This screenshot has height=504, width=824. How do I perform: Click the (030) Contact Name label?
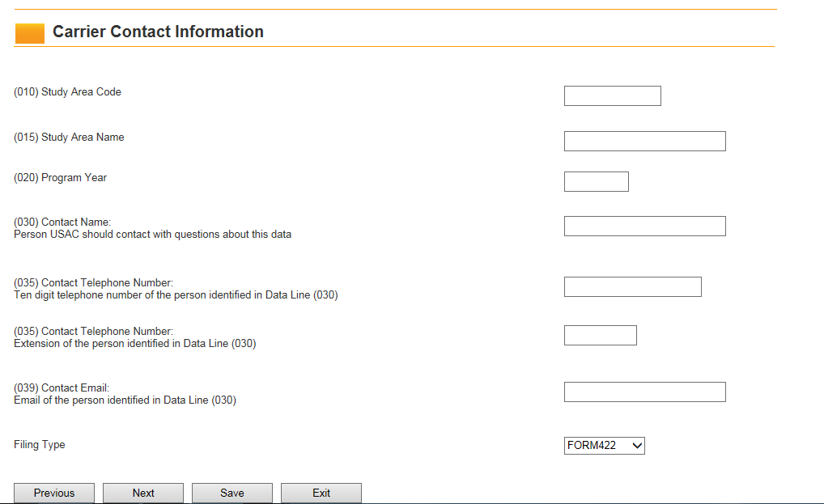[x=62, y=222]
